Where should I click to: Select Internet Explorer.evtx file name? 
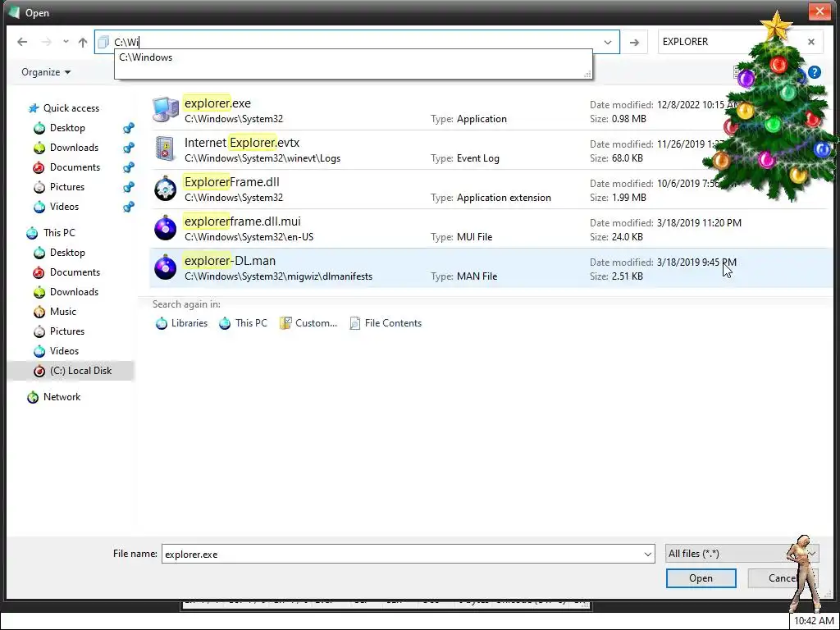(x=242, y=143)
